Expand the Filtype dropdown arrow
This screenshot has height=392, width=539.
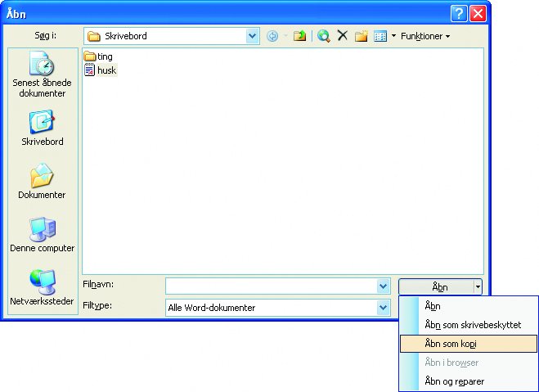pyautogui.click(x=384, y=308)
